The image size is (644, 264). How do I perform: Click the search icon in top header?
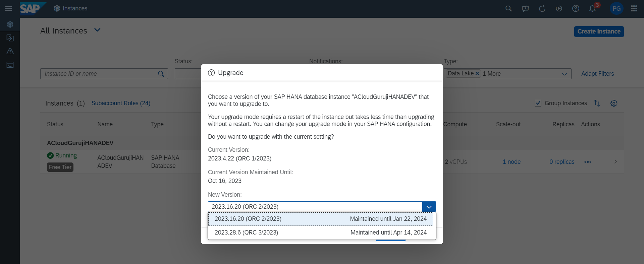[508, 8]
